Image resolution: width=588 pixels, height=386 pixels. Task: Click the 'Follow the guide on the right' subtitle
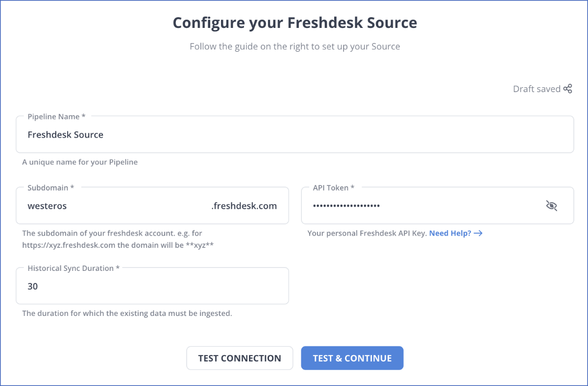295,47
